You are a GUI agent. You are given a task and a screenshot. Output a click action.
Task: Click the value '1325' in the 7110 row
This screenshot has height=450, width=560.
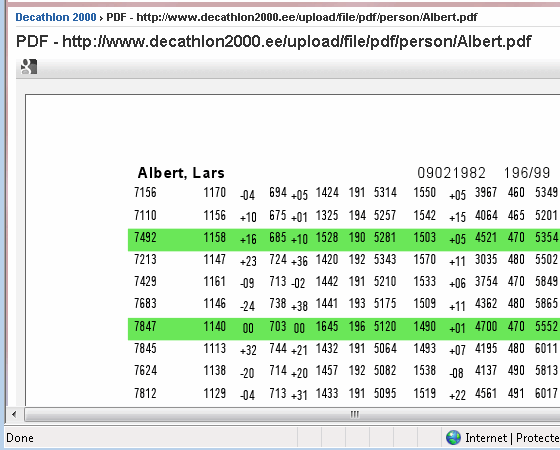pos(327,215)
